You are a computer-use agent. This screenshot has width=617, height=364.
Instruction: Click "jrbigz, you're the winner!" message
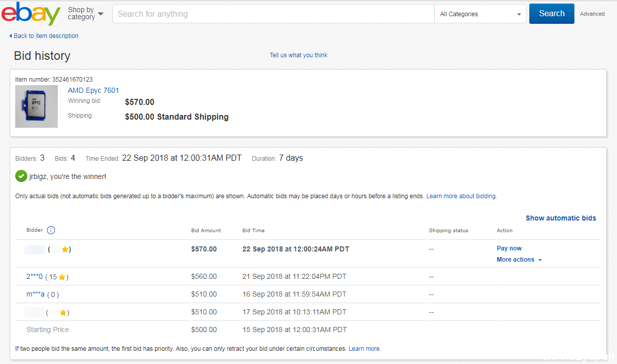68,176
